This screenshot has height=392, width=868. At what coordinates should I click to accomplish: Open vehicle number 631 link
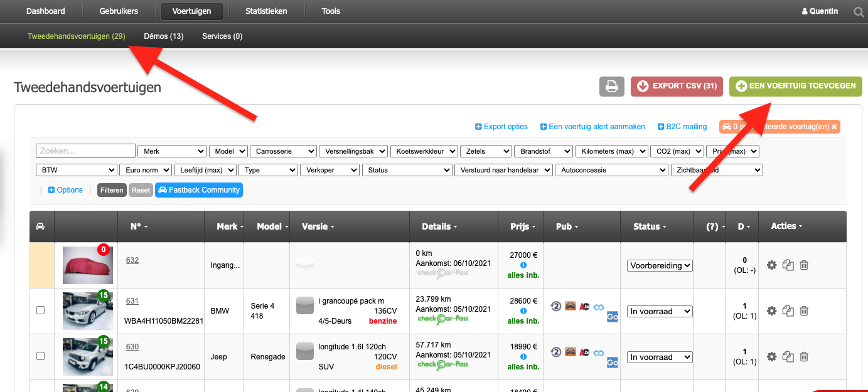coord(132,301)
